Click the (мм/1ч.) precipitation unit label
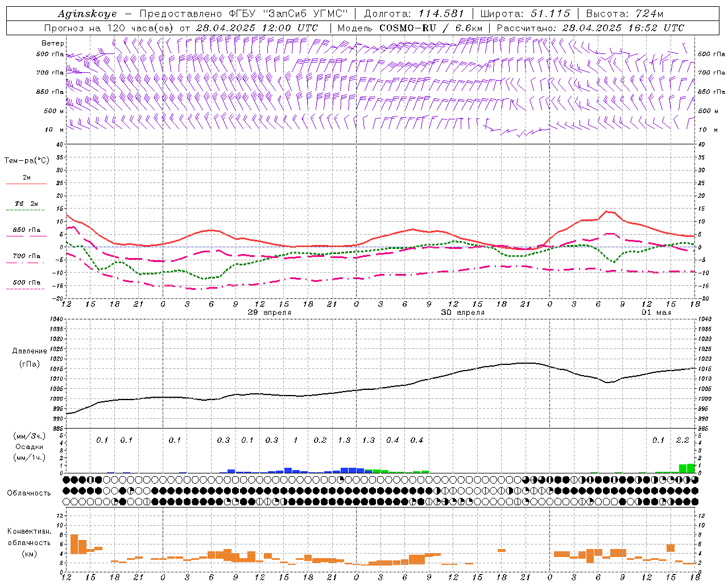The width and height of the screenshot is (728, 582). point(30,457)
